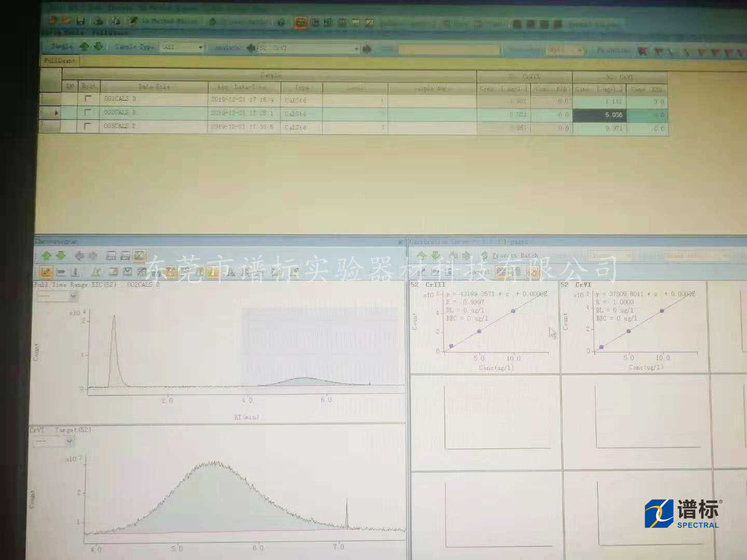Click the Process Batch button
The width and height of the screenshot is (747, 560).
pyautogui.click(x=515, y=256)
